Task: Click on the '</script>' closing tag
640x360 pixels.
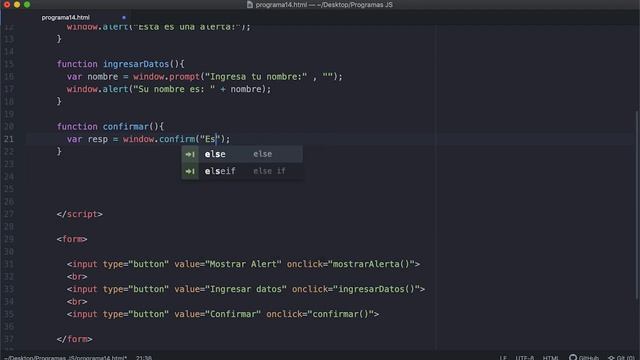Action: [x=80, y=214]
